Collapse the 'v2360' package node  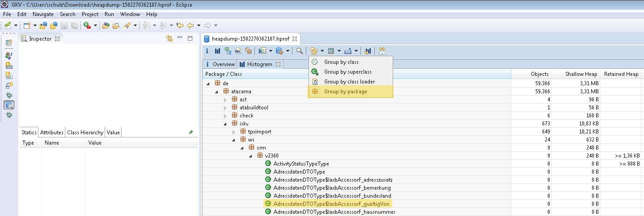point(250,156)
